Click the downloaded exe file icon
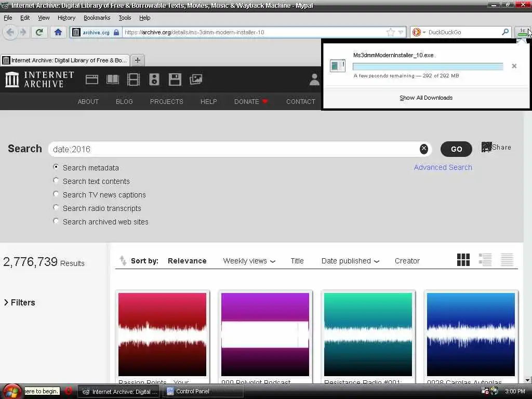The image size is (532, 399). pos(338,65)
